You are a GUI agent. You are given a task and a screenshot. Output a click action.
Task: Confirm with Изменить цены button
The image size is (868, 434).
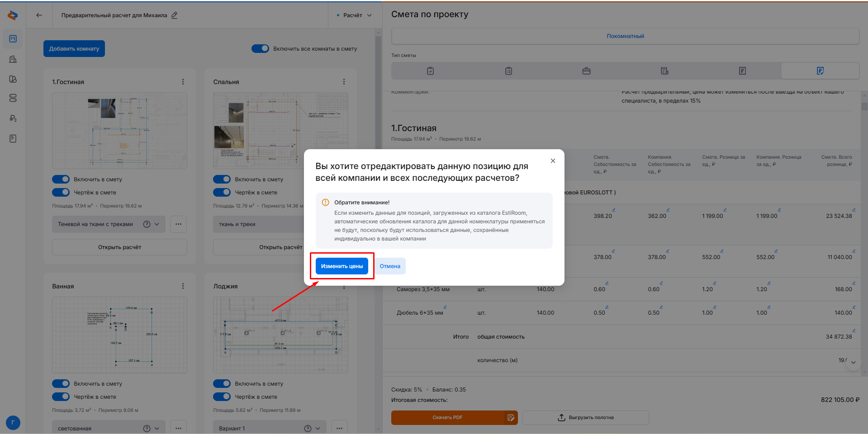click(342, 266)
